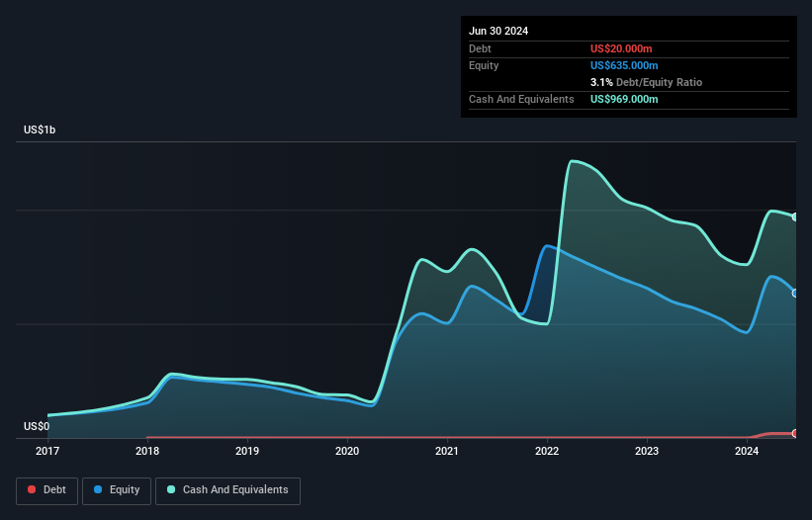Click the 2018 x-axis label
The image size is (812, 520).
click(147, 451)
